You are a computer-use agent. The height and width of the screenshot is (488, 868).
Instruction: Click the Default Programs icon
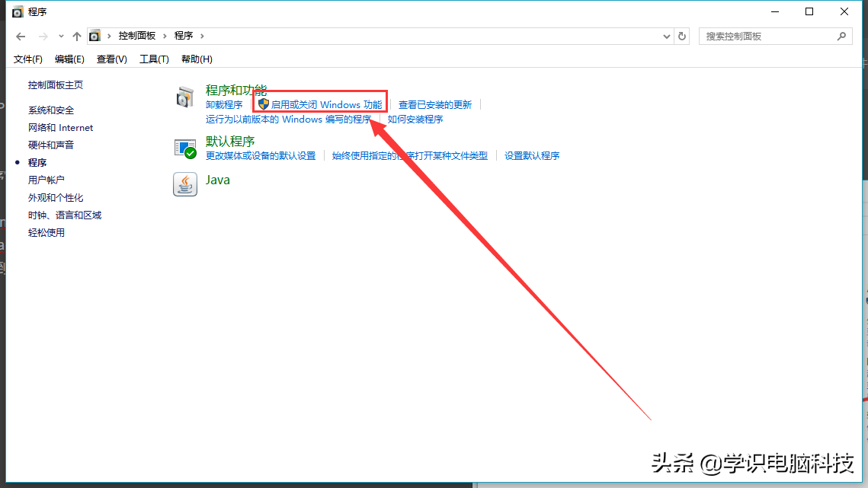185,148
